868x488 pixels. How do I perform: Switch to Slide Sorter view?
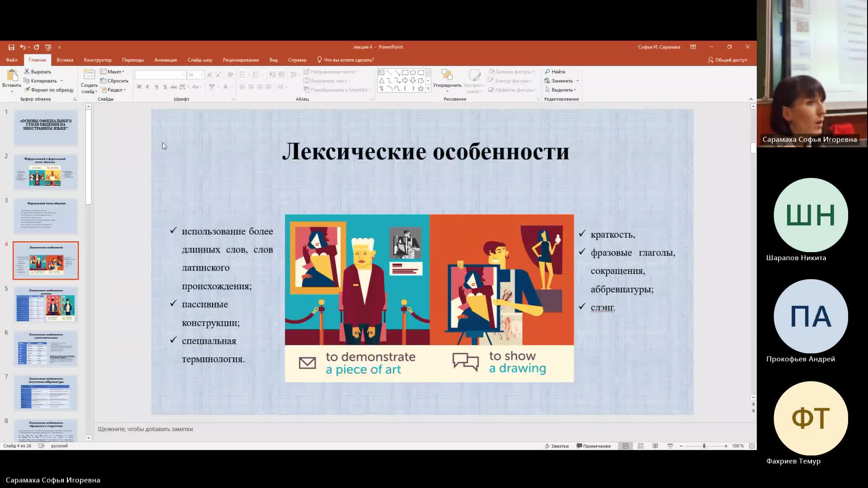(640, 446)
